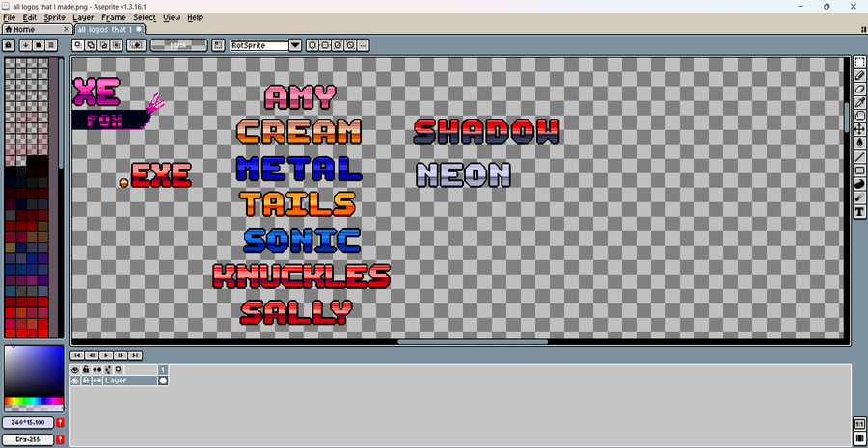This screenshot has width=868, height=448.
Task: Click the foreground color warning icon
Action: pyautogui.click(x=61, y=423)
